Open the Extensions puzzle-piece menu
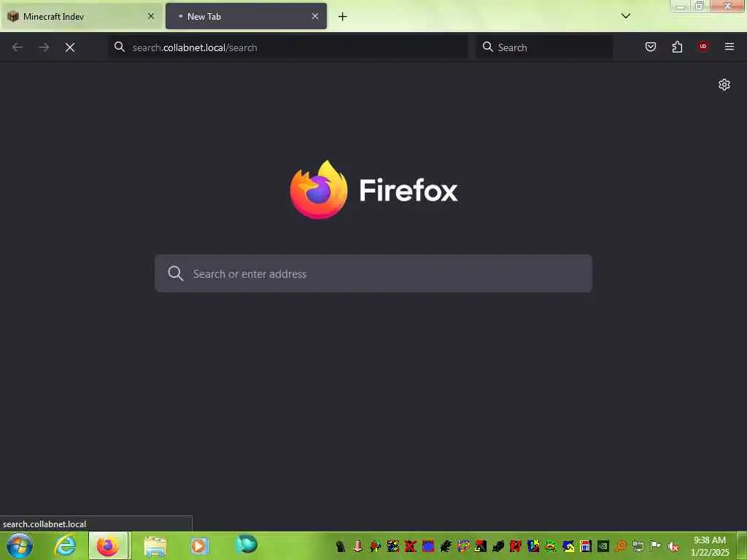747x560 pixels. [x=677, y=47]
